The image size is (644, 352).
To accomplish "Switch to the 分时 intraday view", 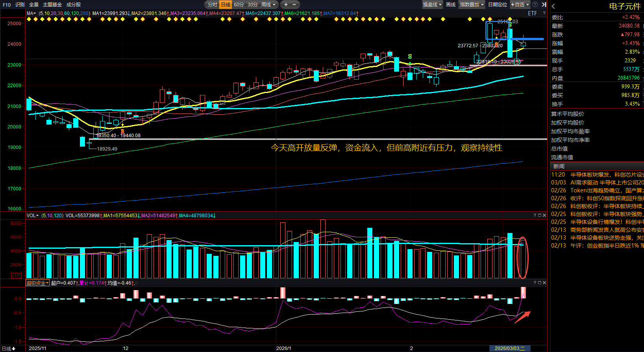I will tap(212, 5).
